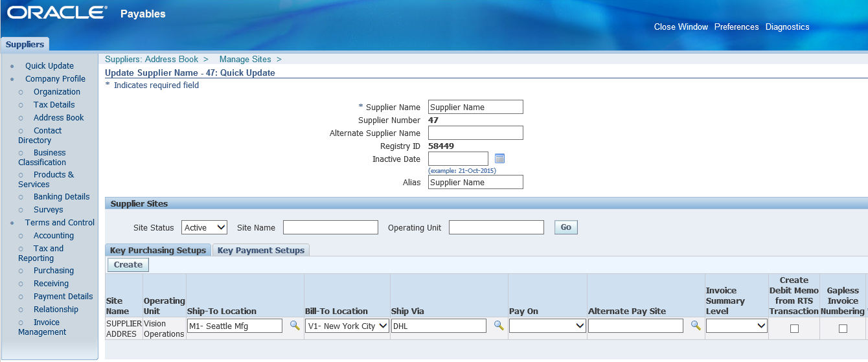This screenshot has width=868, height=362.
Task: Open Banking Details in the sidebar
Action: pos(62,197)
